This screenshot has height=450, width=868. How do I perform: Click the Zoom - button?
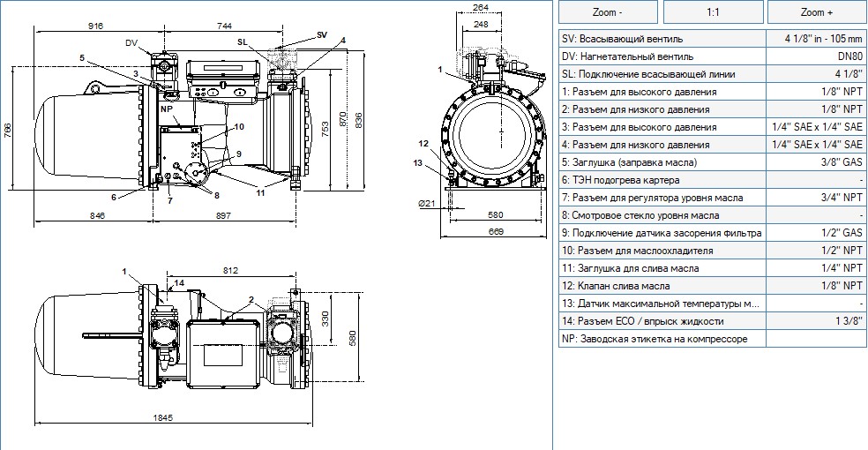click(608, 11)
